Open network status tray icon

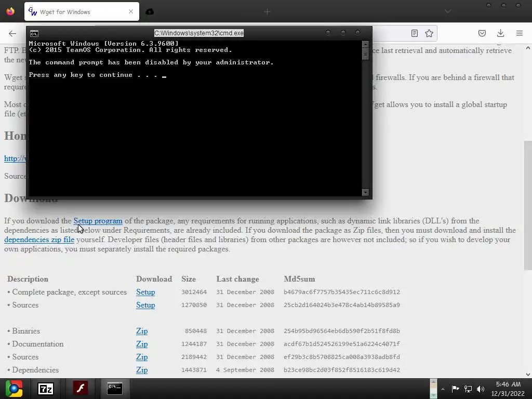coord(468,389)
